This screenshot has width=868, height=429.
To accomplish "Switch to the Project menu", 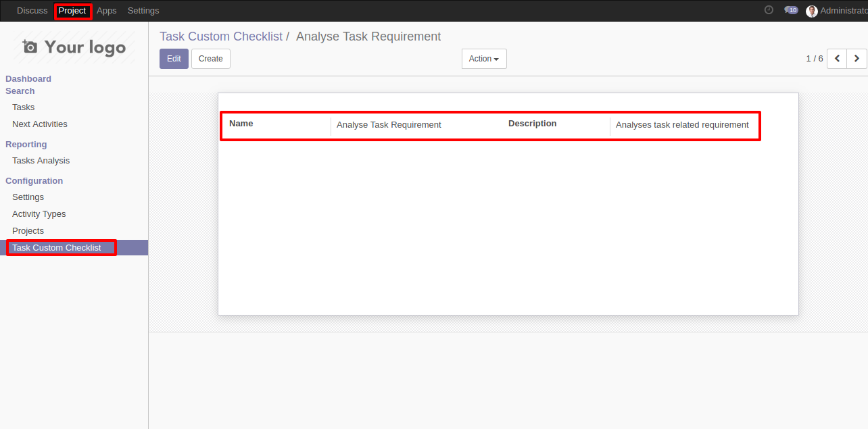I will [72, 11].
